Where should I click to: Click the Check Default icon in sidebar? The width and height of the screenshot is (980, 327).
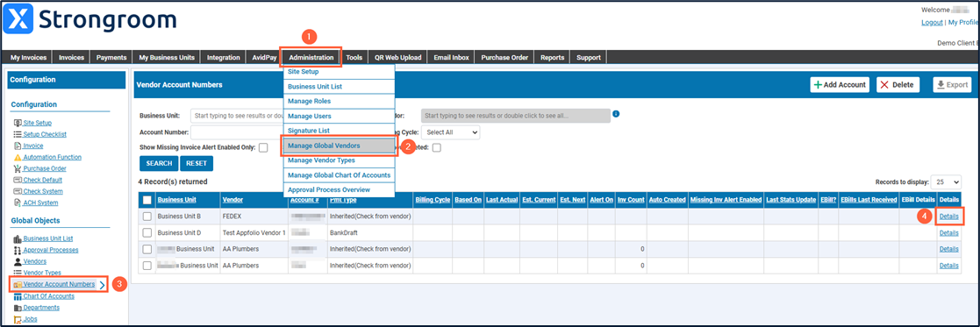click(x=18, y=180)
